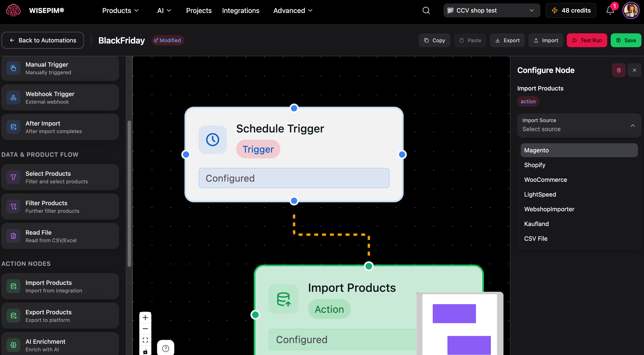The height and width of the screenshot is (355, 644).
Task: Open the user avatar profile
Action: click(x=631, y=11)
